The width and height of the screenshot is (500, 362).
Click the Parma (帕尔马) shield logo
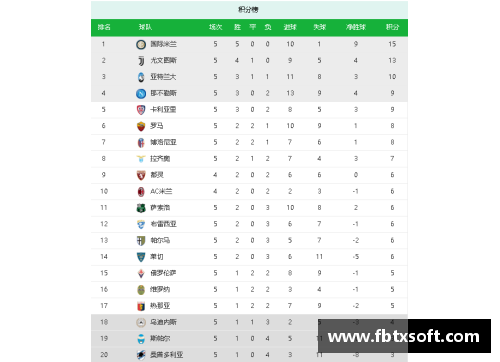coord(141,240)
